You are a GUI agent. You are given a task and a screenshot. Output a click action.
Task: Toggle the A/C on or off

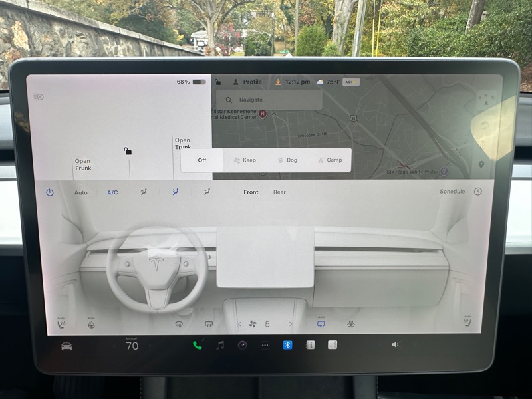coord(112,192)
